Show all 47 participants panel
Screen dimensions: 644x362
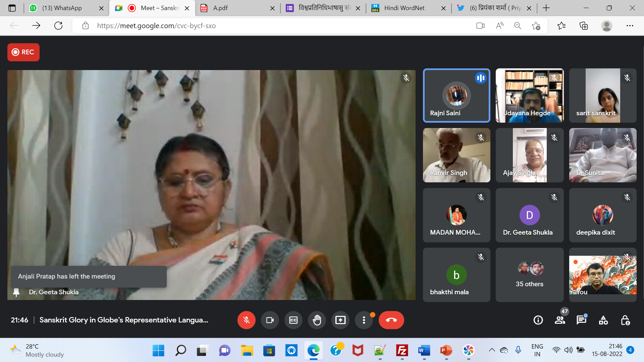[559, 320]
